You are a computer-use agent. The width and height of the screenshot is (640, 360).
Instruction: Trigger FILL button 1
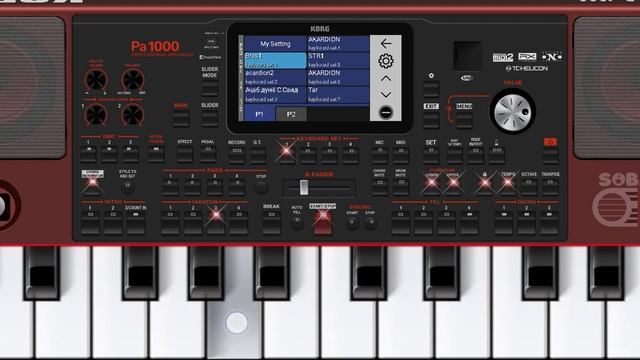pyautogui.click(x=401, y=222)
